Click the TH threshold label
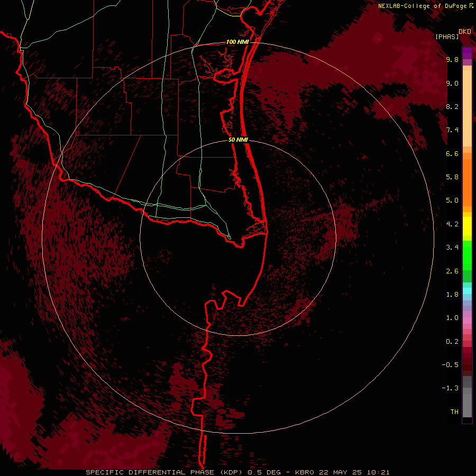 pos(454,412)
